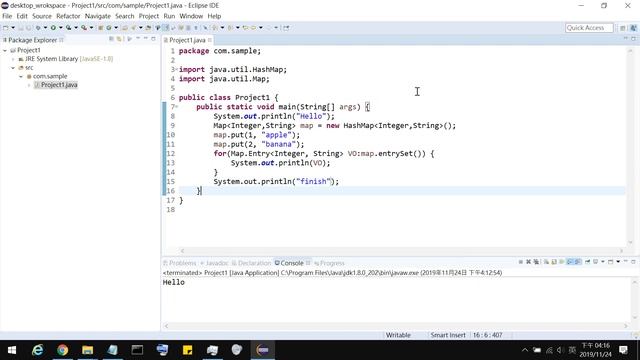640x360 pixels.
Task: Maximize the Package Explorer view
Action: click(x=153, y=39)
